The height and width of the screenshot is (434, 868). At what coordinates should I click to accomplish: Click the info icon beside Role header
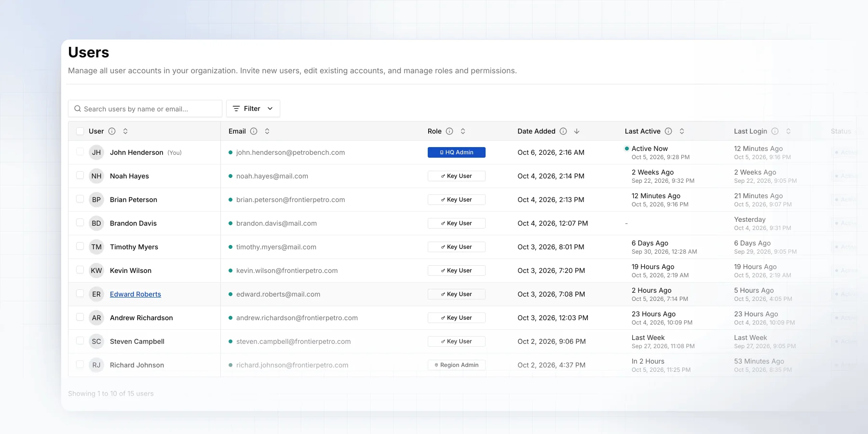(449, 131)
